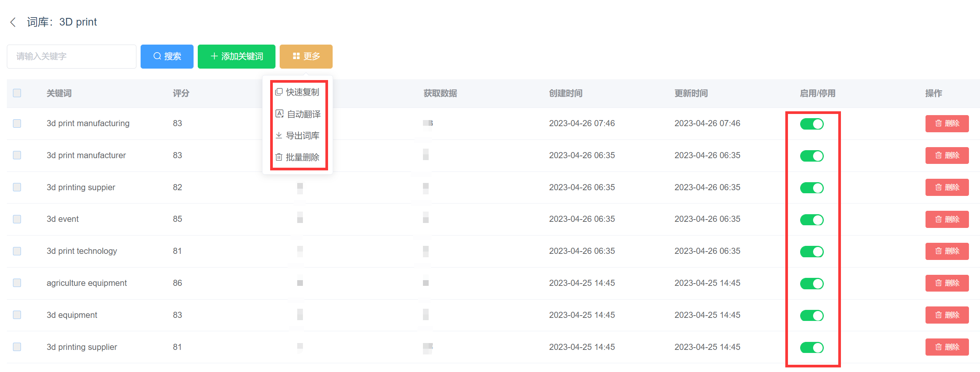The height and width of the screenshot is (372, 980).
Task: Check the box for 3d print manufacturer
Action: 17,155
